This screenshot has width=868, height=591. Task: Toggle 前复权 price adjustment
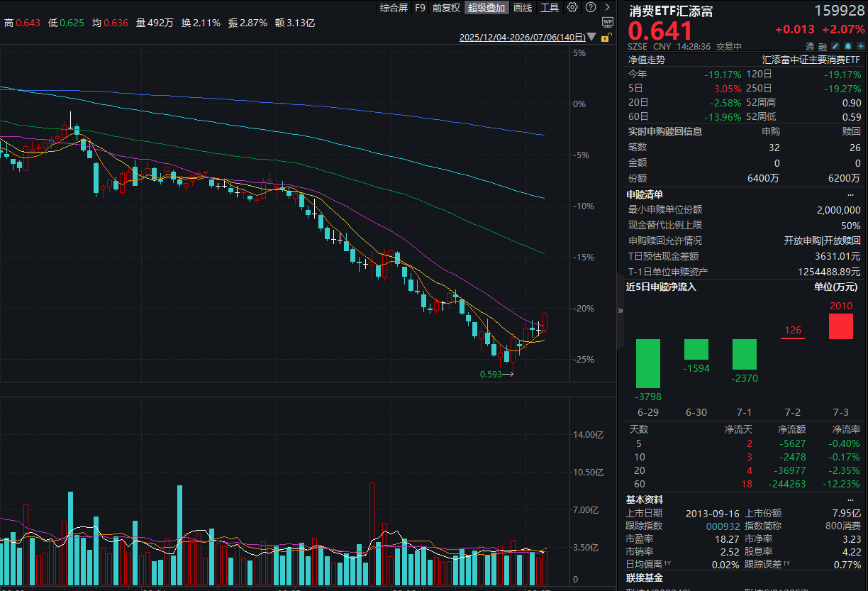446,8
